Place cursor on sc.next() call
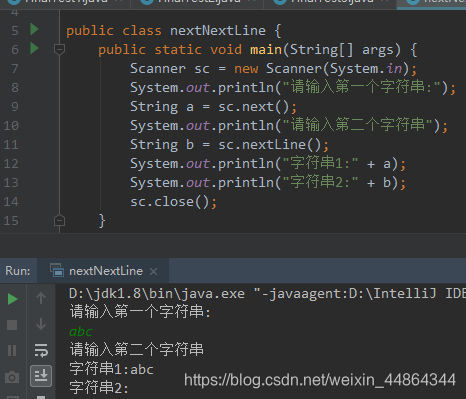This screenshot has width=466, height=399. coord(254,107)
